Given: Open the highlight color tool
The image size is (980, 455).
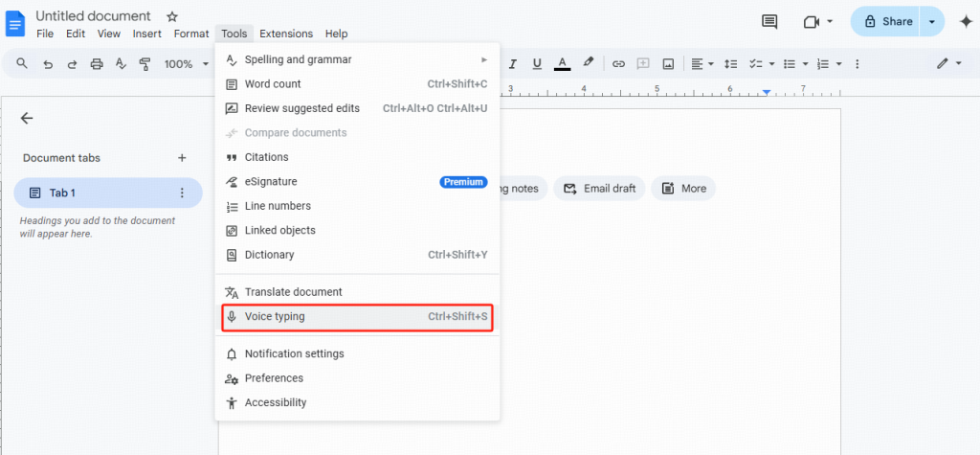Looking at the screenshot, I should (x=589, y=63).
